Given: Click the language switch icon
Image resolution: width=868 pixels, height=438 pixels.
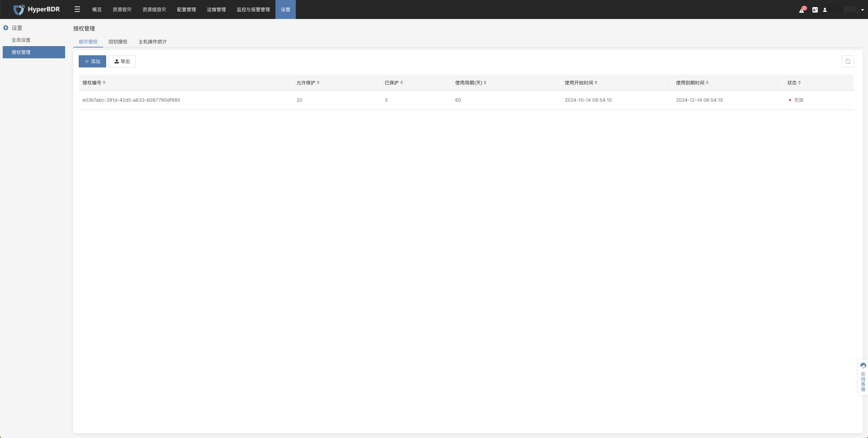Looking at the screenshot, I should click(x=815, y=10).
